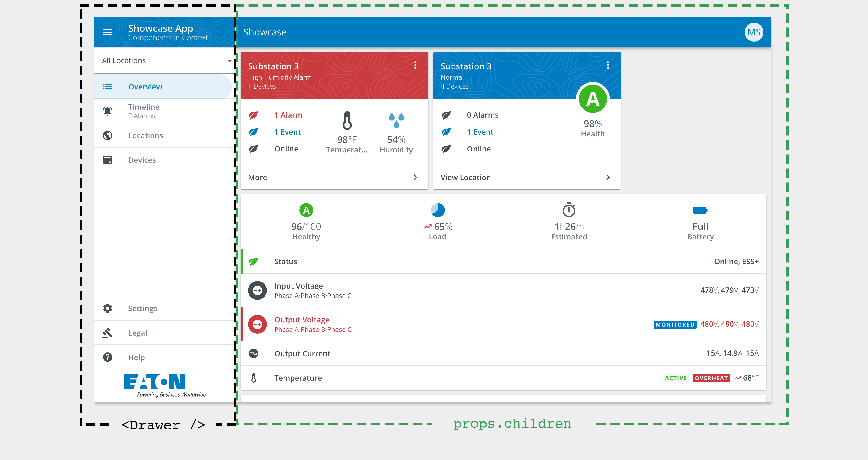The image size is (868, 460).
Task: Click the Locations globe icon
Action: pyautogui.click(x=108, y=136)
